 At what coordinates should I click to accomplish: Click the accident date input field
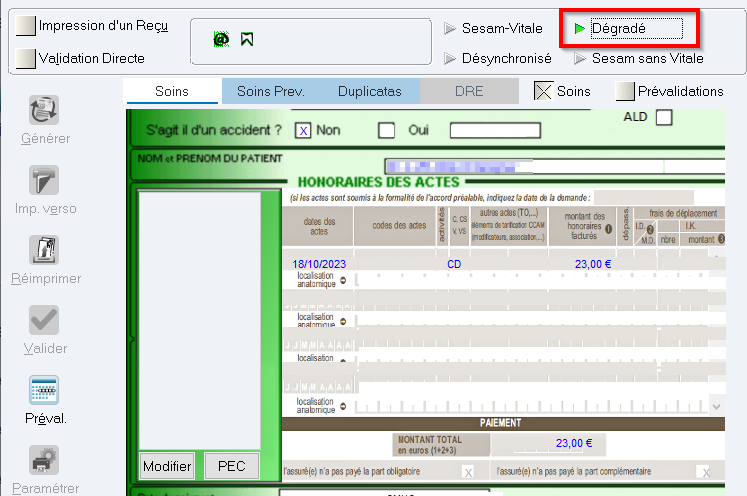[495, 131]
